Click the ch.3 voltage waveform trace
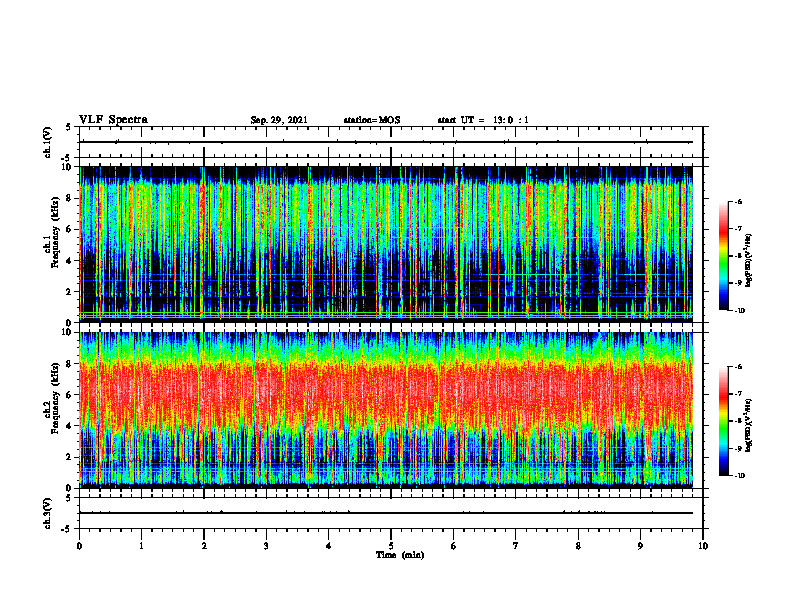The width and height of the screenshot is (792, 612). (386, 513)
